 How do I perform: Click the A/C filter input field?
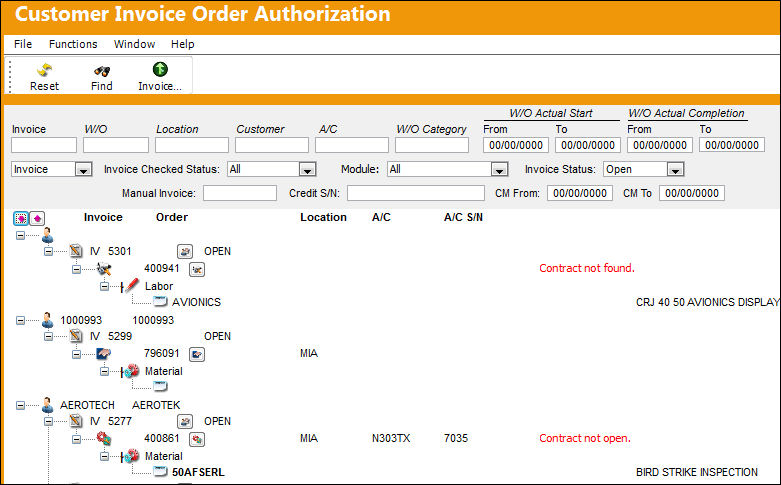point(352,145)
